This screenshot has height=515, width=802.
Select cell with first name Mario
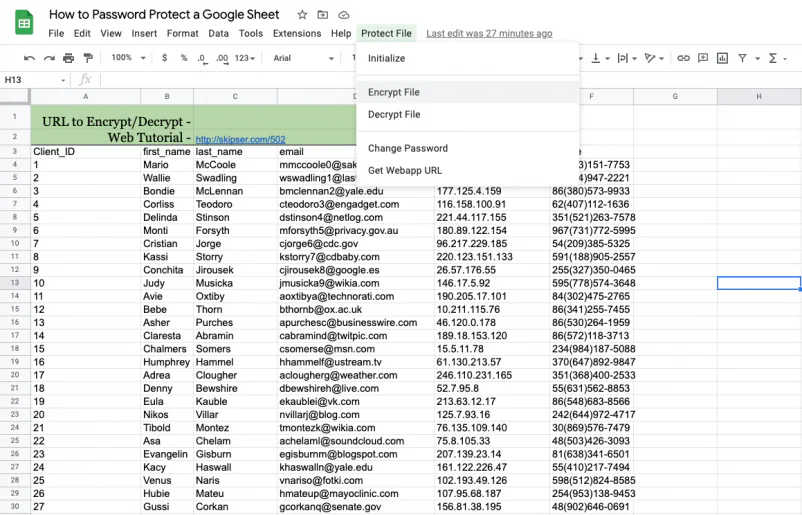pos(167,165)
